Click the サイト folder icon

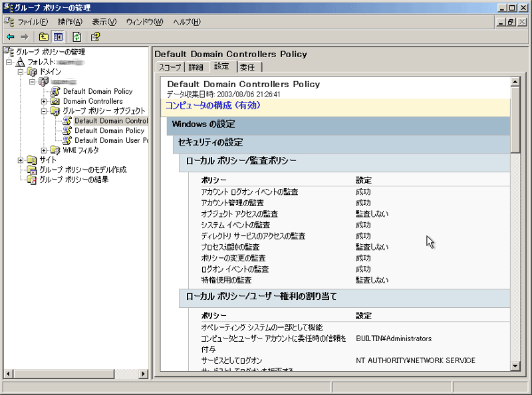[x=32, y=160]
